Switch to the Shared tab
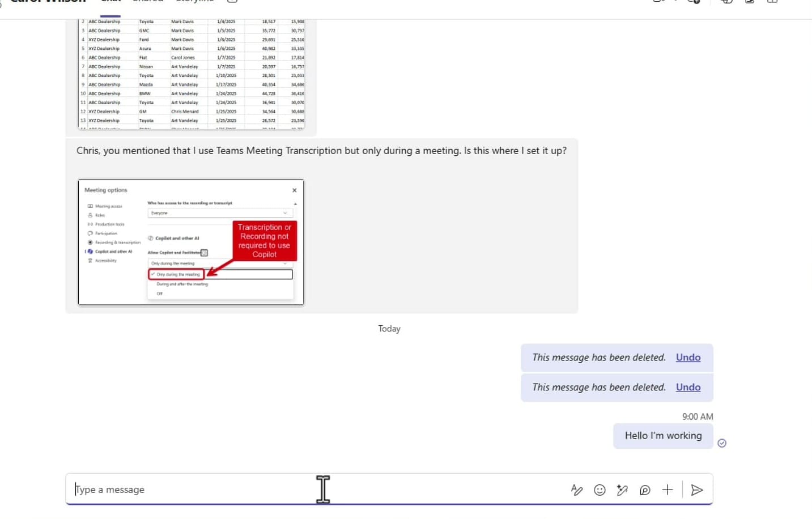The image size is (812, 519). (x=148, y=1)
